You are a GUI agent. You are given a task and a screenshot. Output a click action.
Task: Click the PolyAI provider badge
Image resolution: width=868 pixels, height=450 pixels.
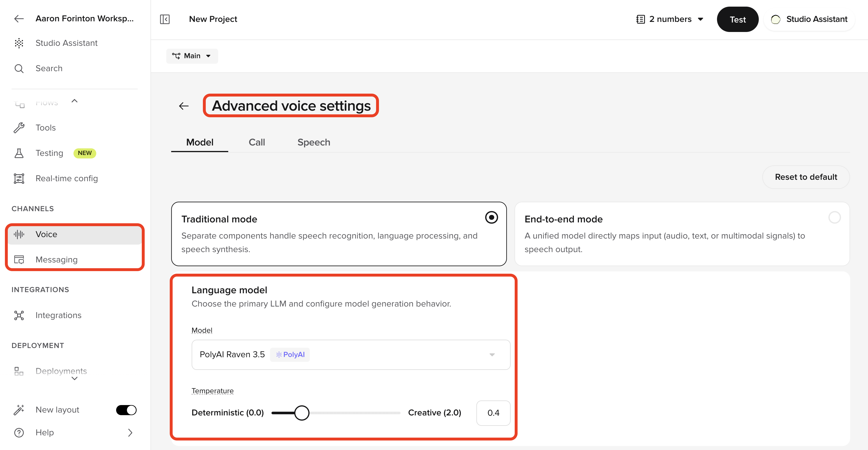coord(290,354)
